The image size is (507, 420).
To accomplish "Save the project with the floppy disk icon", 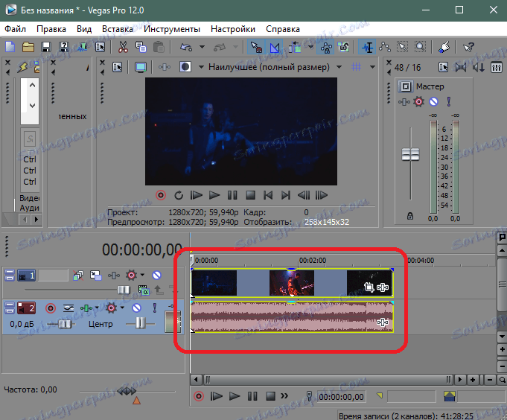I will (46, 47).
